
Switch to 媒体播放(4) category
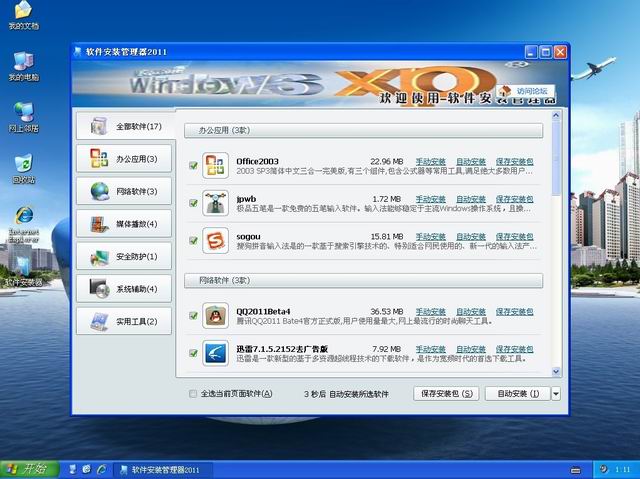coord(124,224)
